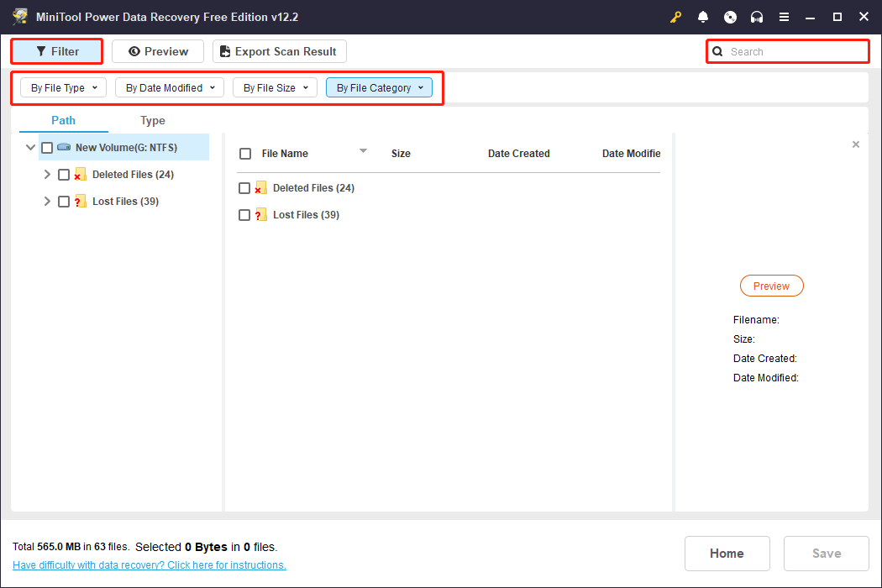Click the Save button

(x=827, y=554)
